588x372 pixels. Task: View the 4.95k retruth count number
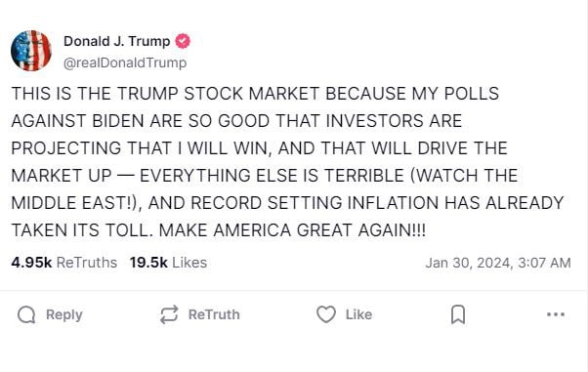31,263
